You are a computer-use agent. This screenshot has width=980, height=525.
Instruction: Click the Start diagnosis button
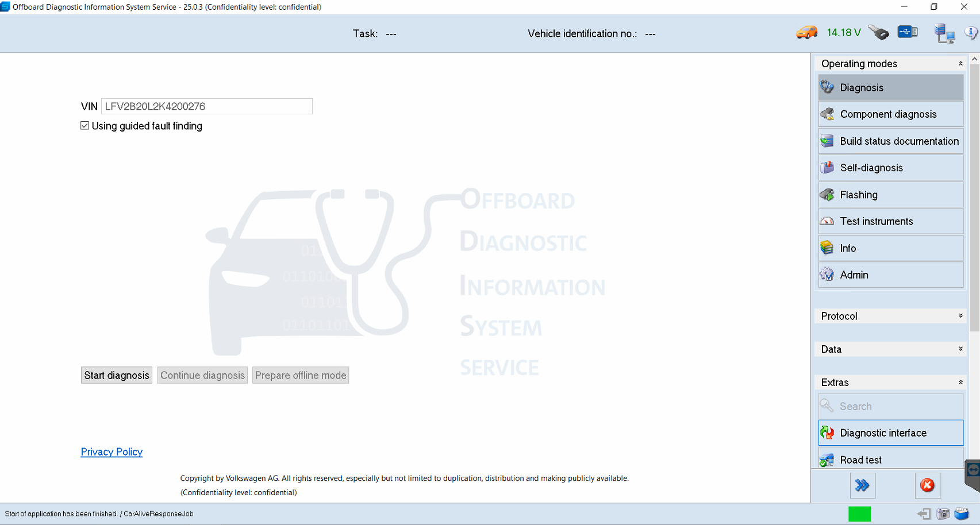(117, 375)
